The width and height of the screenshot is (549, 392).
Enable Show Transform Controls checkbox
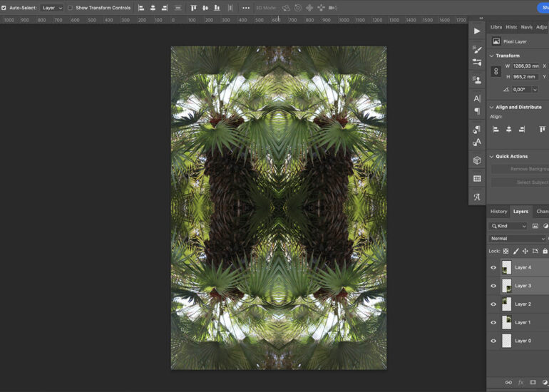click(x=70, y=8)
